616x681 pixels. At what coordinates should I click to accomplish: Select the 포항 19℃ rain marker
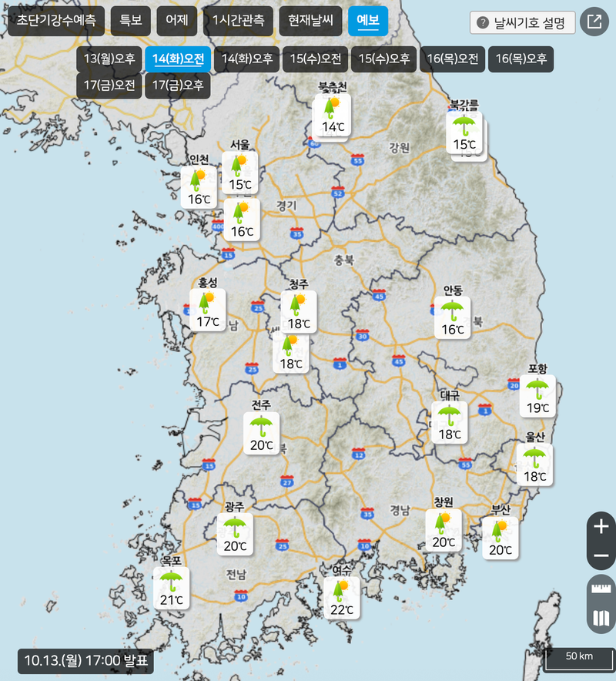tap(537, 395)
